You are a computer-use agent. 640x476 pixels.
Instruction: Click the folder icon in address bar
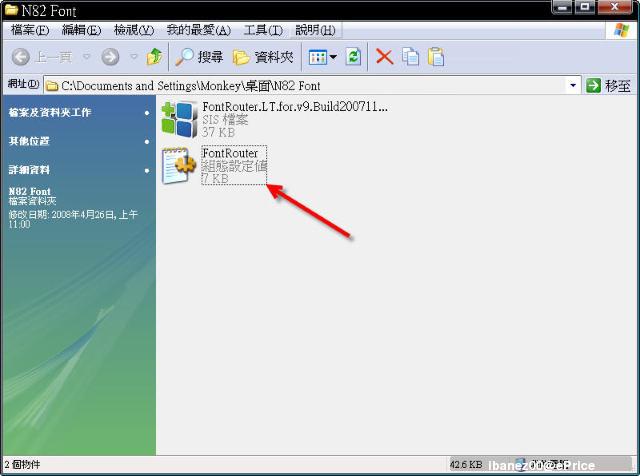point(52,86)
